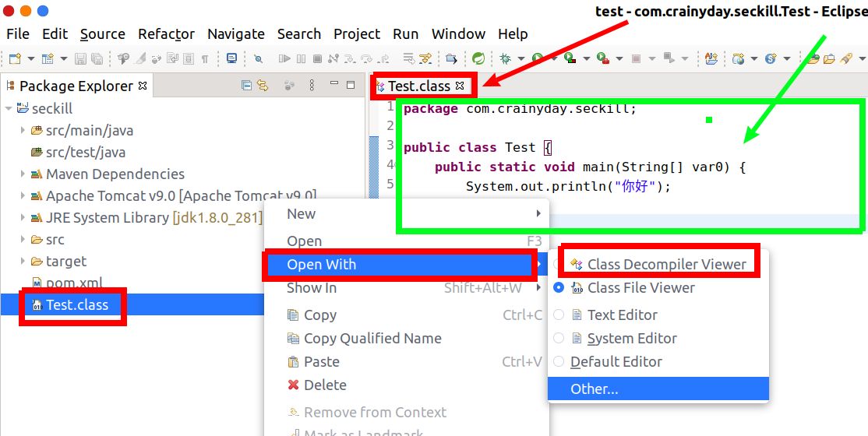
Task: Expand the src/main/java folder
Action: [x=23, y=131]
